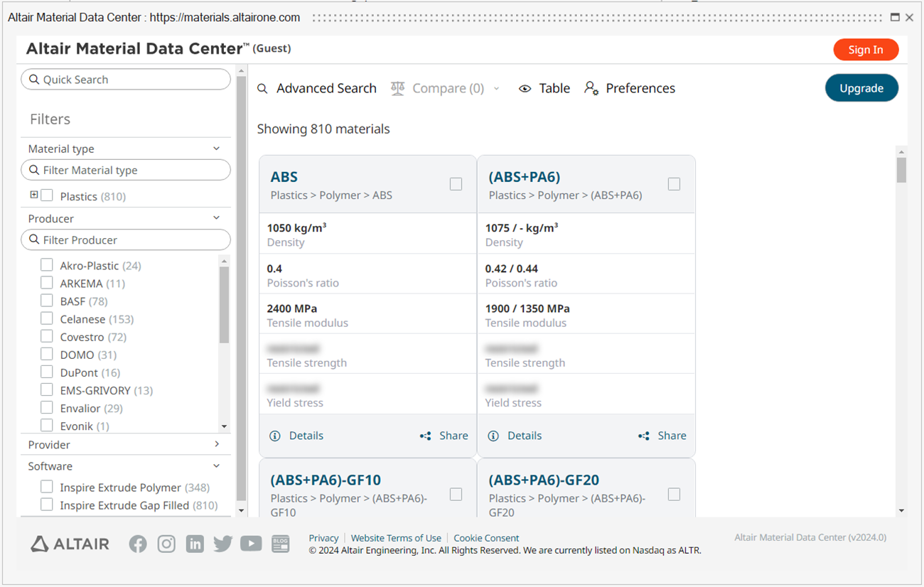
Task: Select the (ABS+PA6) compare checkbox
Action: 674,184
